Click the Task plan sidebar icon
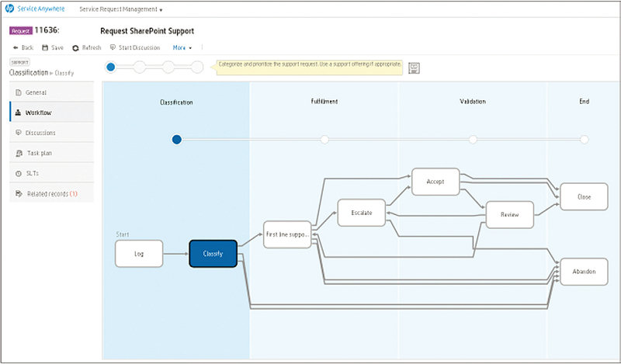The width and height of the screenshot is (621, 364). pos(19,153)
